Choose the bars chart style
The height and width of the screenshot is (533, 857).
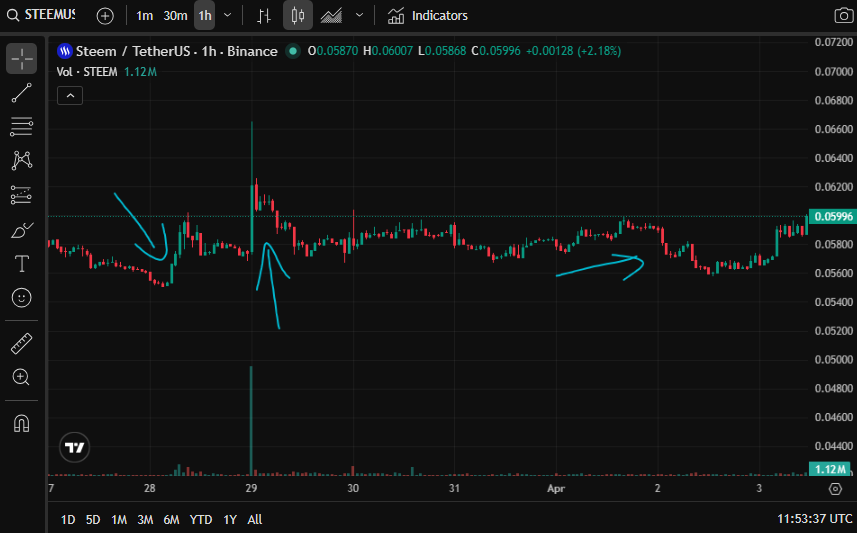tap(264, 16)
